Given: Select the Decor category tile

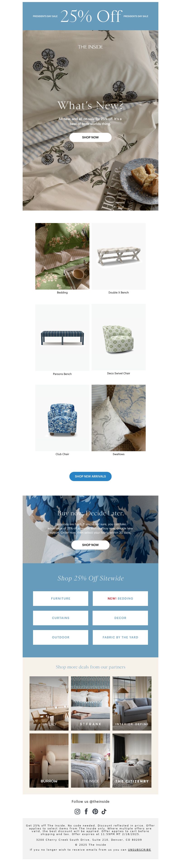Looking at the screenshot, I should 120,618.
